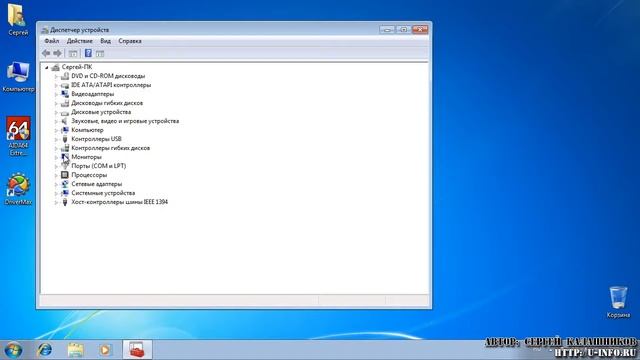Minimize the Диспетчер устройств window
The image size is (640, 360).
pos(387,29)
